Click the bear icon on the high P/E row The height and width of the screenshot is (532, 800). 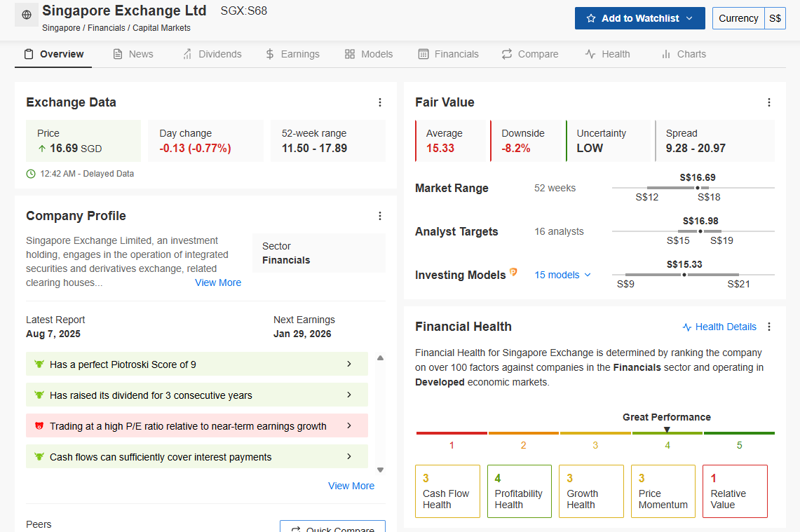click(x=39, y=426)
